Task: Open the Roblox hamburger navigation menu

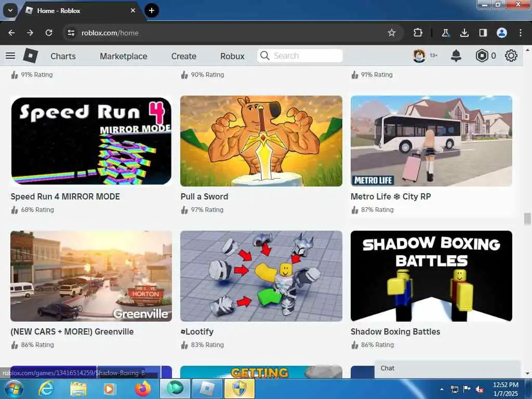Action: [x=10, y=56]
